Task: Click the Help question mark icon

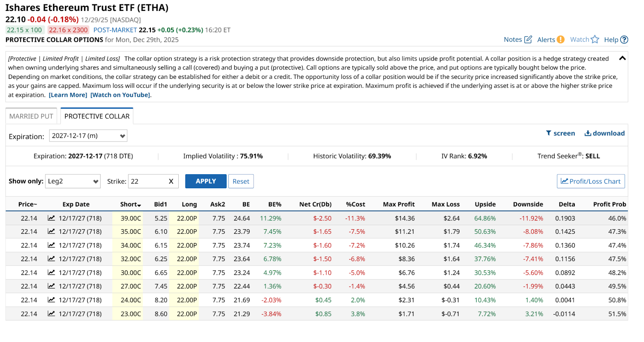Action: (624, 39)
